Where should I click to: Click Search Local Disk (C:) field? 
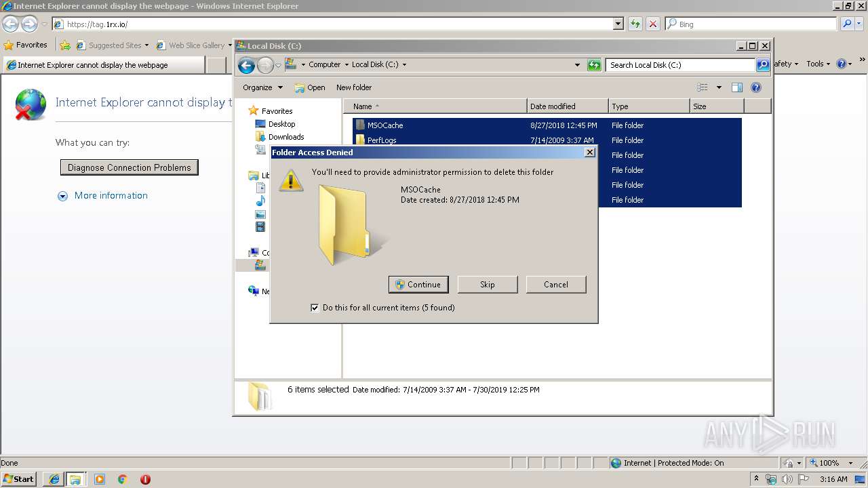coord(680,65)
